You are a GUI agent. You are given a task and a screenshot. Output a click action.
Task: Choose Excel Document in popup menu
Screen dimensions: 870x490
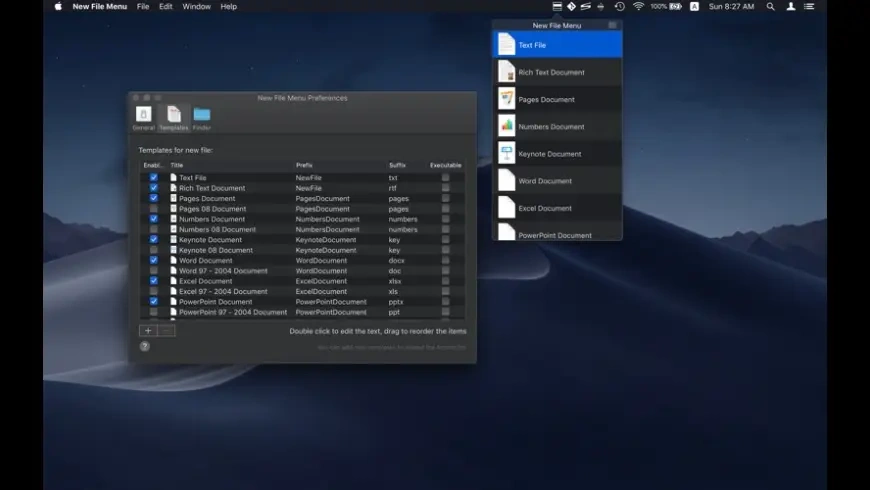557,208
